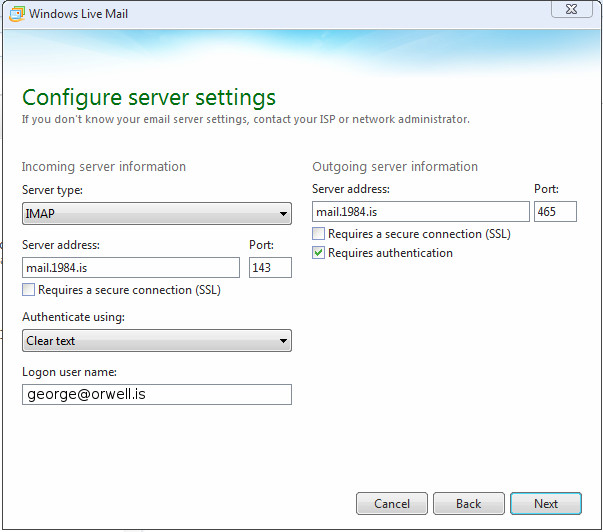Select the outgoing Port field showing 465

[x=555, y=212]
